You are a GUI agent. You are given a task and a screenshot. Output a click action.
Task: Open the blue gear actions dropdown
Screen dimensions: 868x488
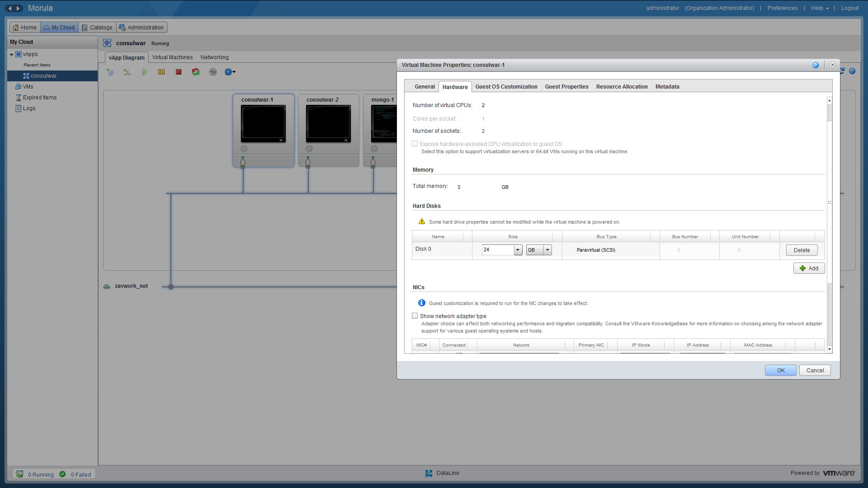(x=230, y=72)
